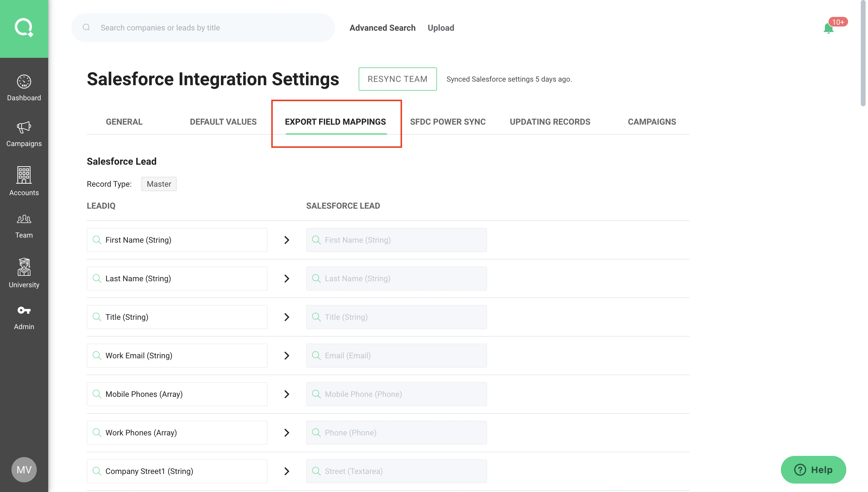Image resolution: width=868 pixels, height=492 pixels.
Task: Switch to the SFDC Power Sync tab
Action: [448, 122]
